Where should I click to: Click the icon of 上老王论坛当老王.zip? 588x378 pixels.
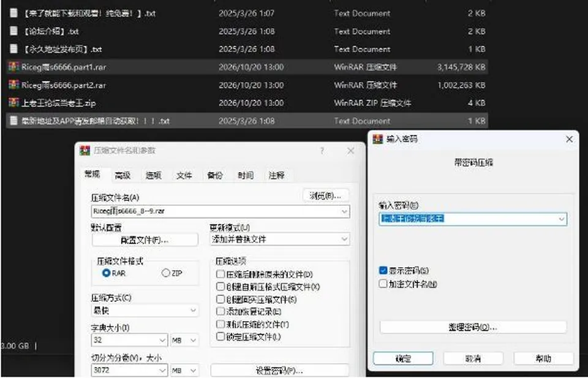click(x=13, y=102)
